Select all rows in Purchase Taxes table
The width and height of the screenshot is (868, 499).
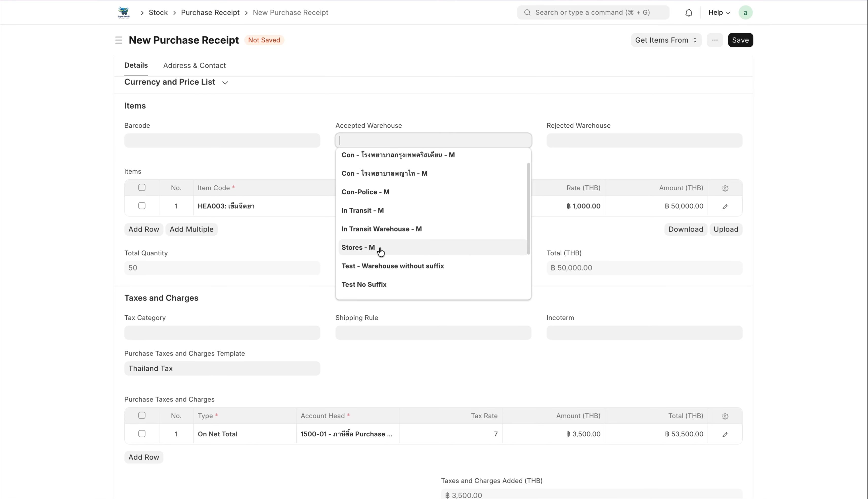(142, 415)
